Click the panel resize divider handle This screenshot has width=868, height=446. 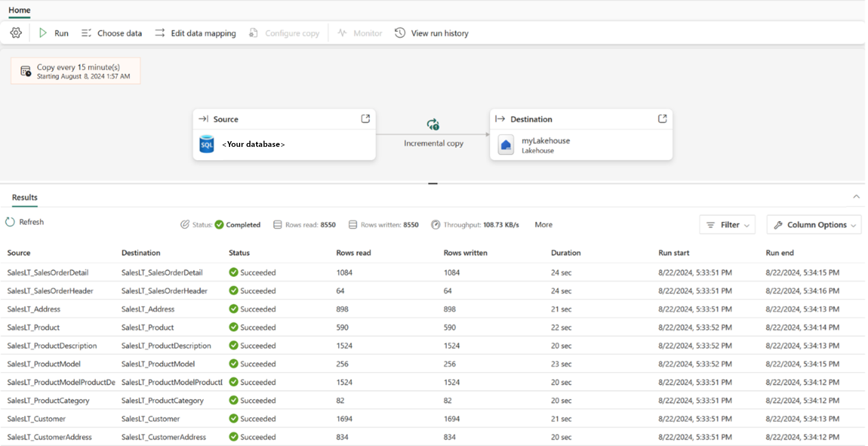click(433, 183)
